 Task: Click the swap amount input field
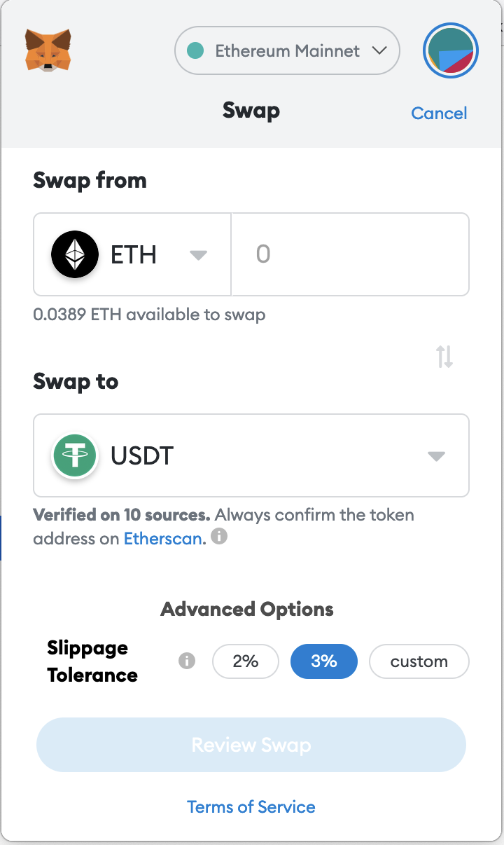350,254
